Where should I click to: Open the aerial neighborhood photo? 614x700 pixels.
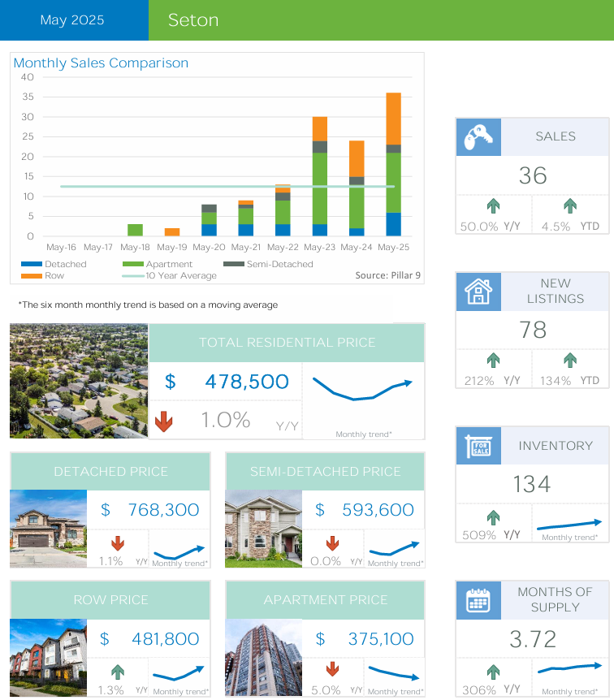(79, 382)
